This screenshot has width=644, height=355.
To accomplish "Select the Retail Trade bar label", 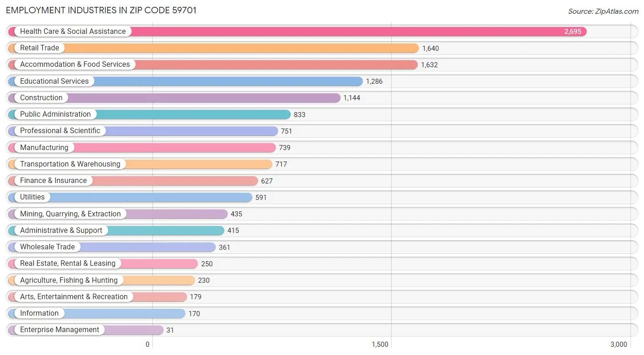I will coord(39,48).
